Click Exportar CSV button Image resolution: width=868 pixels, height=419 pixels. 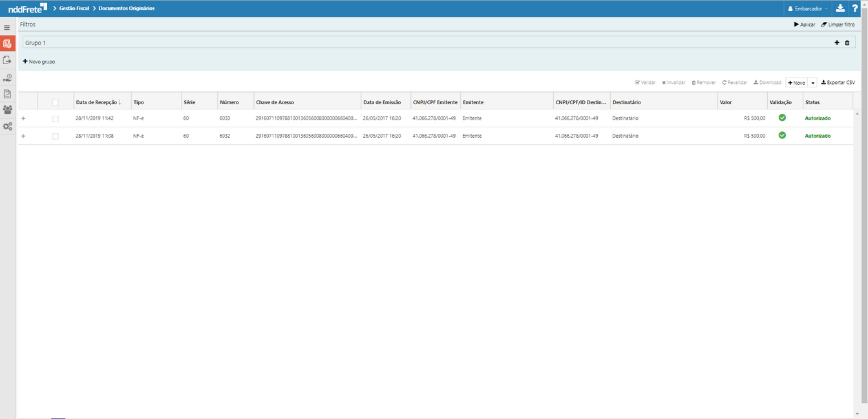click(838, 83)
